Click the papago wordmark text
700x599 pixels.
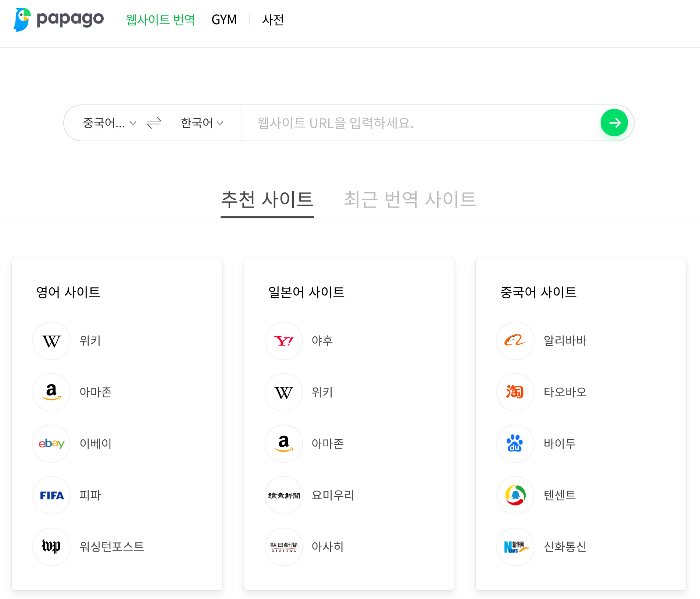70,20
